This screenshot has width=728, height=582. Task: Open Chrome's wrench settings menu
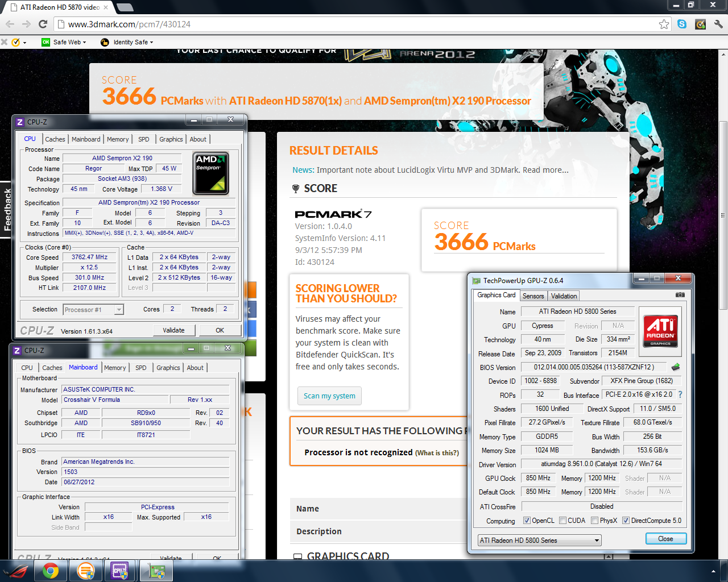coord(718,24)
